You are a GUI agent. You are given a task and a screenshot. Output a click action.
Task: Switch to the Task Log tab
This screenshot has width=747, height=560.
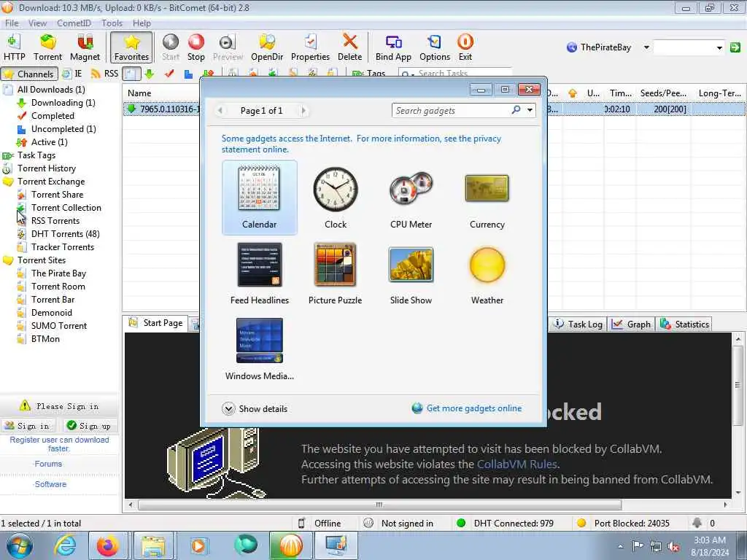click(578, 324)
